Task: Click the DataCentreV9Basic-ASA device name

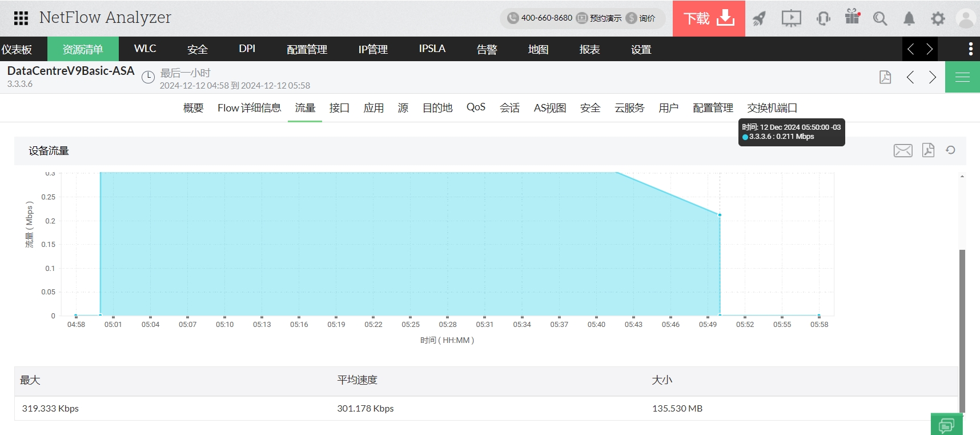Action: (71, 71)
